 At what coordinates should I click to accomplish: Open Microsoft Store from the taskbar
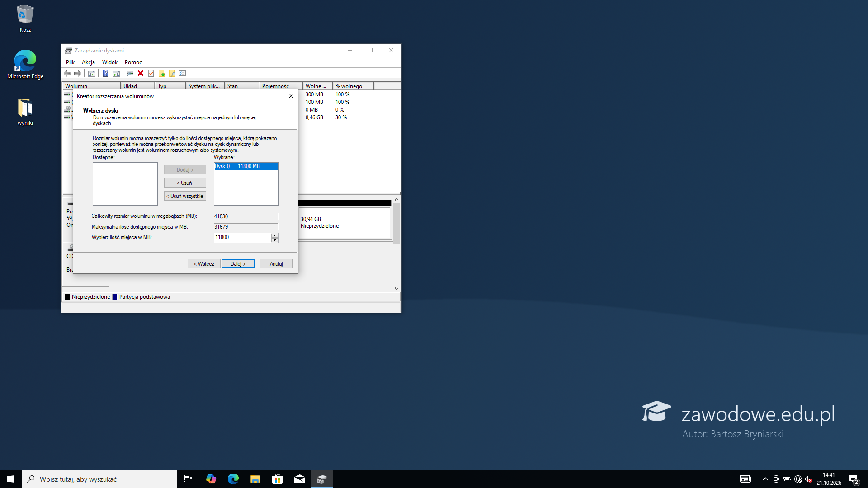[277, 479]
